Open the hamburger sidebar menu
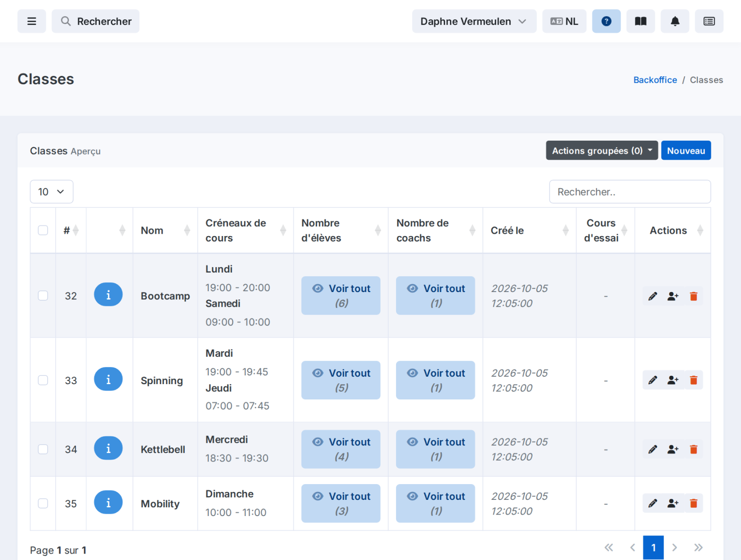741x560 pixels. [x=31, y=21]
